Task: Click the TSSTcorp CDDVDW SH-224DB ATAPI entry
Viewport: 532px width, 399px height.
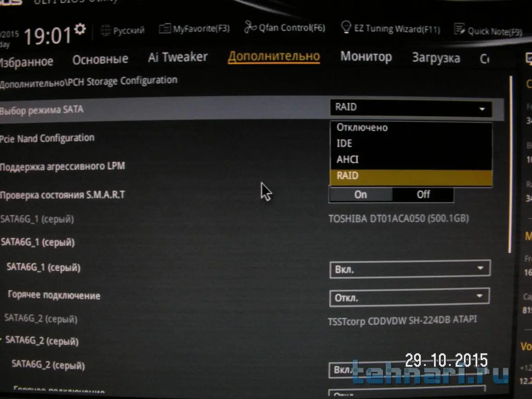Action: (x=402, y=320)
